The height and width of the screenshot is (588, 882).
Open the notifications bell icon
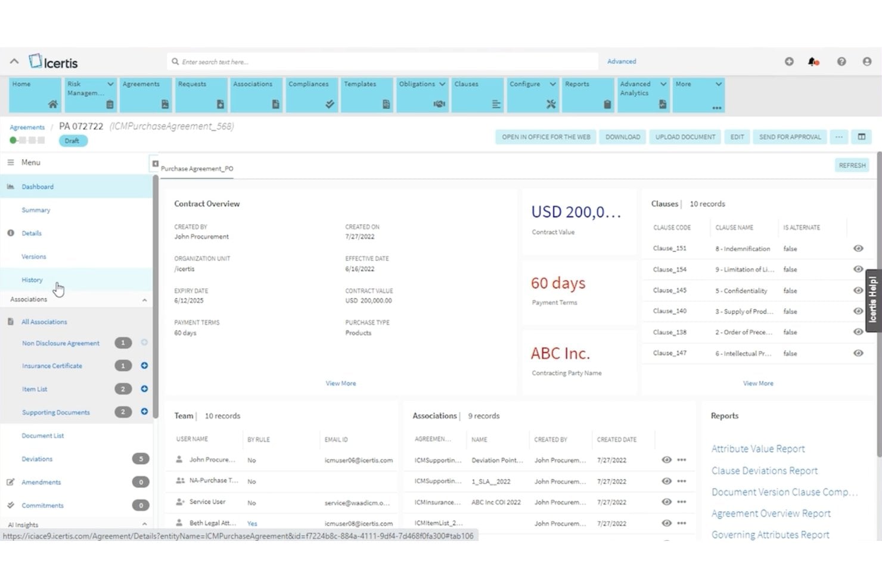click(813, 61)
